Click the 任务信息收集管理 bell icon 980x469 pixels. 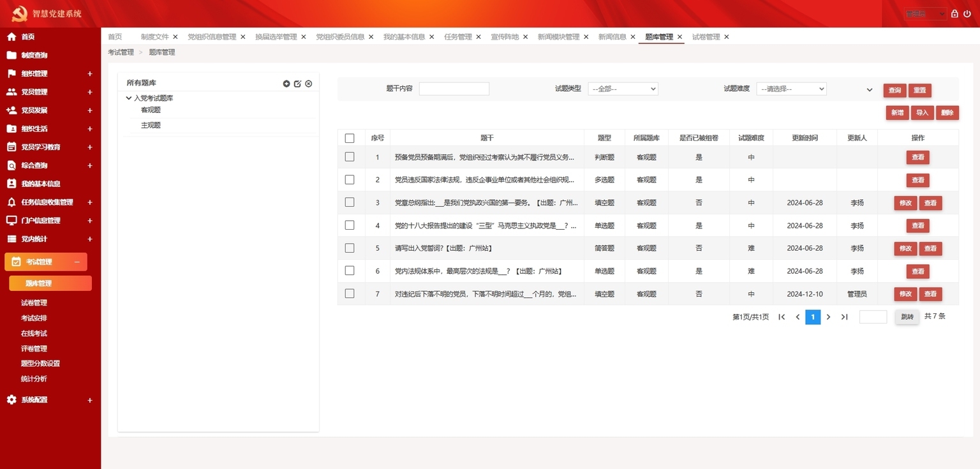[x=11, y=202]
